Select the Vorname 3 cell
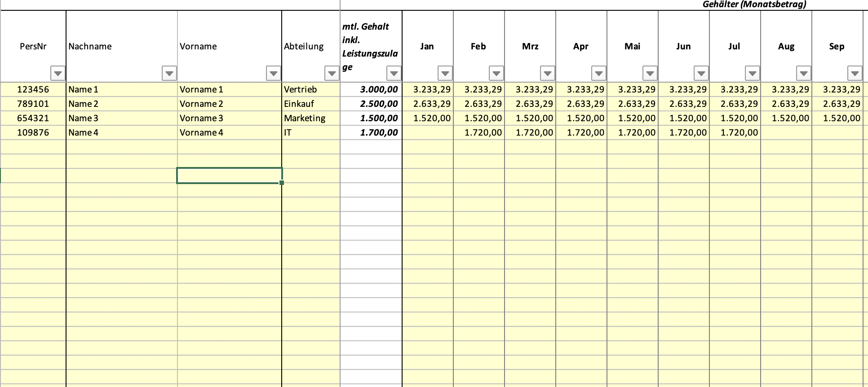868x387 pixels. click(x=230, y=118)
